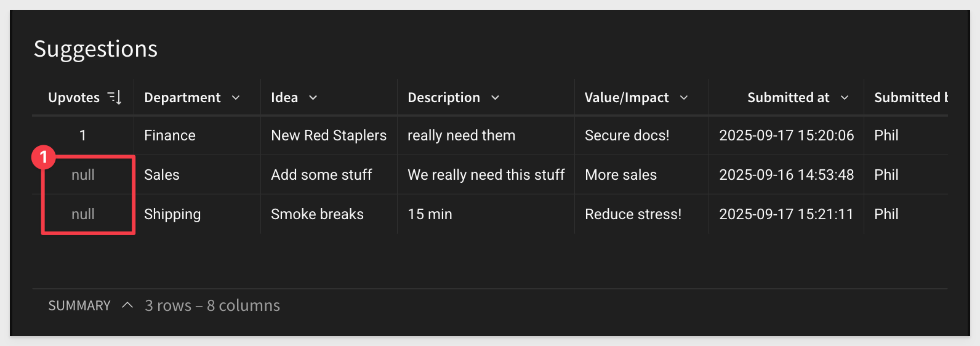The image size is (980, 346).
Task: Open the Idea column dropdown chevron
Action: pos(313,98)
